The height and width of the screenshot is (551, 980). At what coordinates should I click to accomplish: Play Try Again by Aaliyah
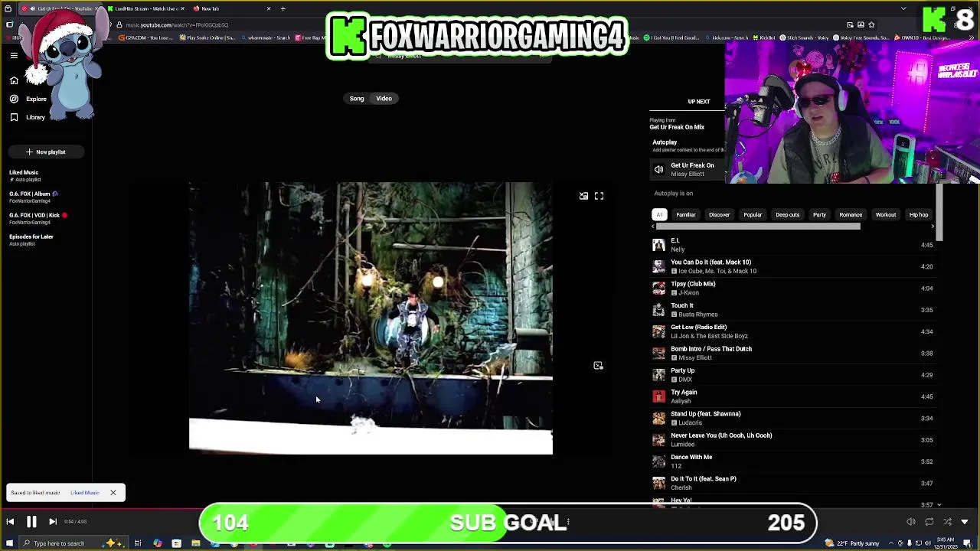tap(792, 396)
